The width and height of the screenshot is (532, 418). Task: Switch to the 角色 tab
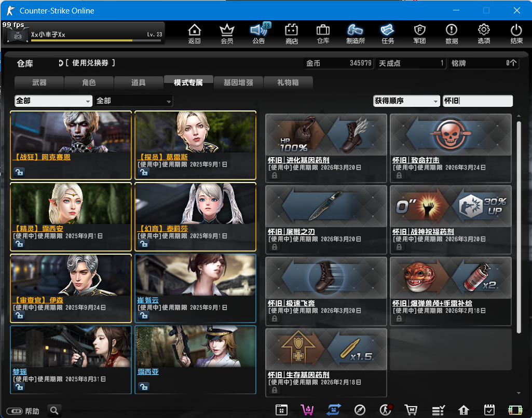point(89,82)
